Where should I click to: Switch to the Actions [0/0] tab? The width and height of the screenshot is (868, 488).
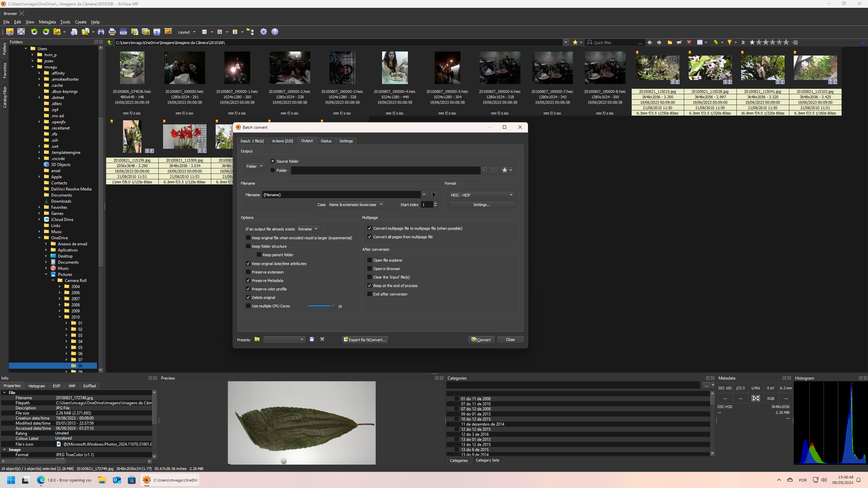[x=282, y=141]
